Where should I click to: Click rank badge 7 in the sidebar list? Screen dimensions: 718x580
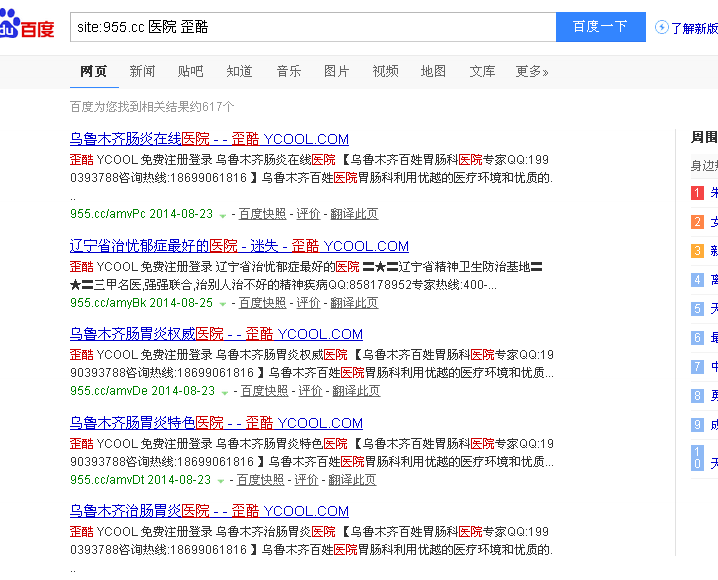click(x=697, y=367)
